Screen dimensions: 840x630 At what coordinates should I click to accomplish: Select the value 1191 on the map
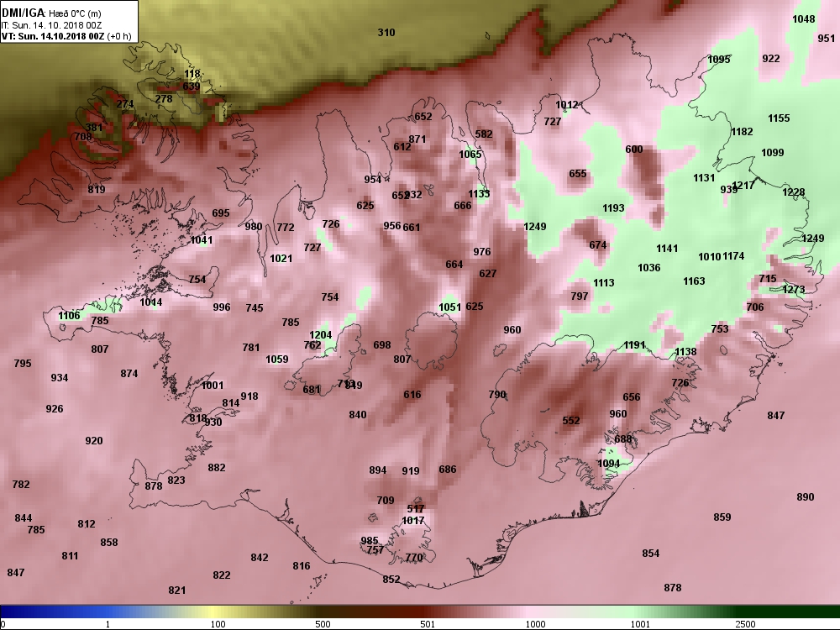tap(634, 345)
